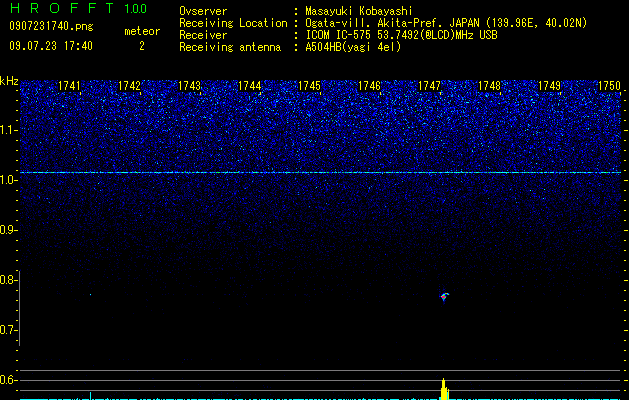The height and width of the screenshot is (400, 629).
Task: Click the colorful meteor echo blip
Action: click(444, 297)
